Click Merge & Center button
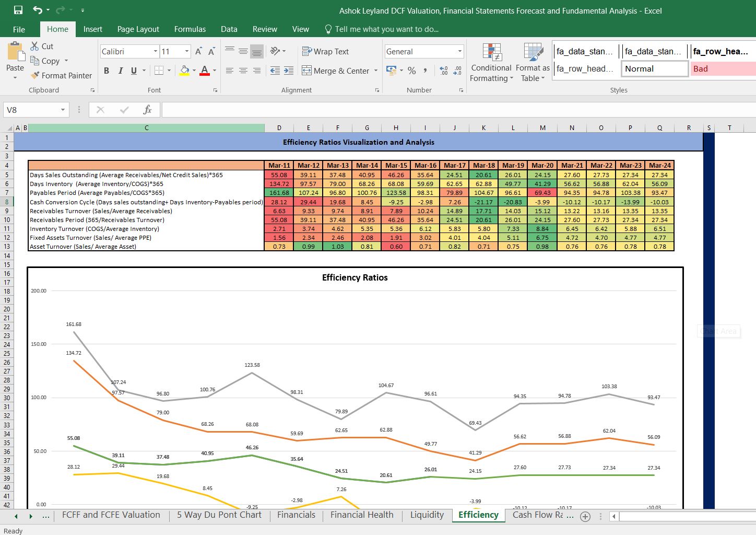756x535 pixels. pos(336,71)
